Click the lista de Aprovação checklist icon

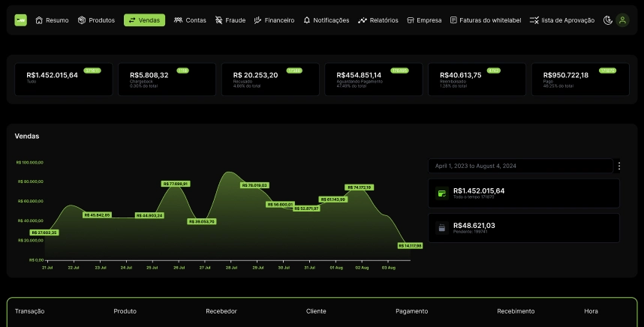[534, 20]
